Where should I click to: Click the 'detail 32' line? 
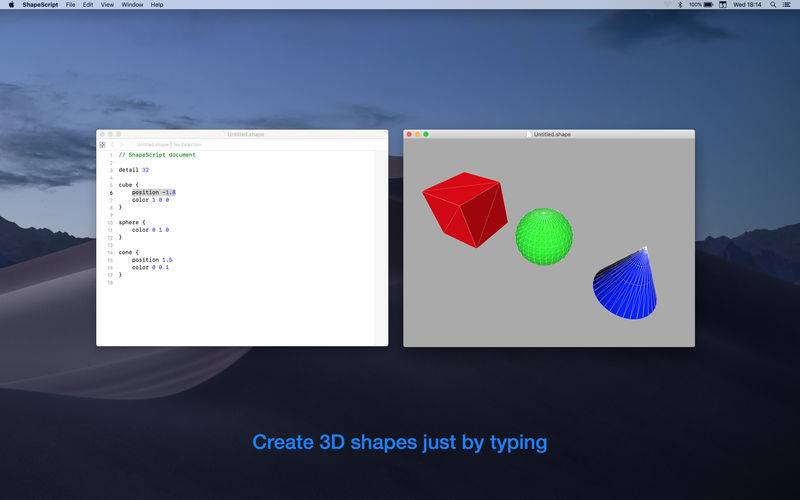point(134,170)
